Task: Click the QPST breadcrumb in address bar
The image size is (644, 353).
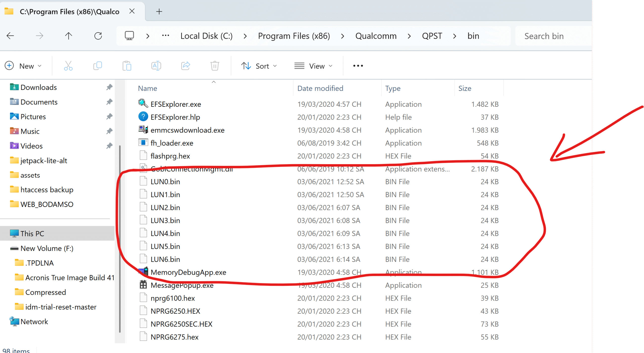Action: [x=432, y=36]
